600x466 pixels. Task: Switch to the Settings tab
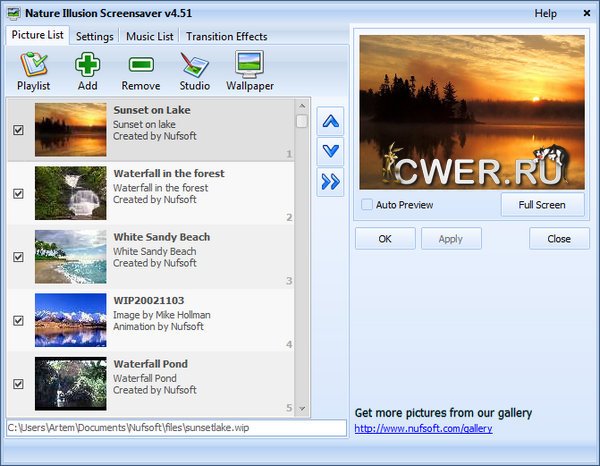click(x=94, y=37)
